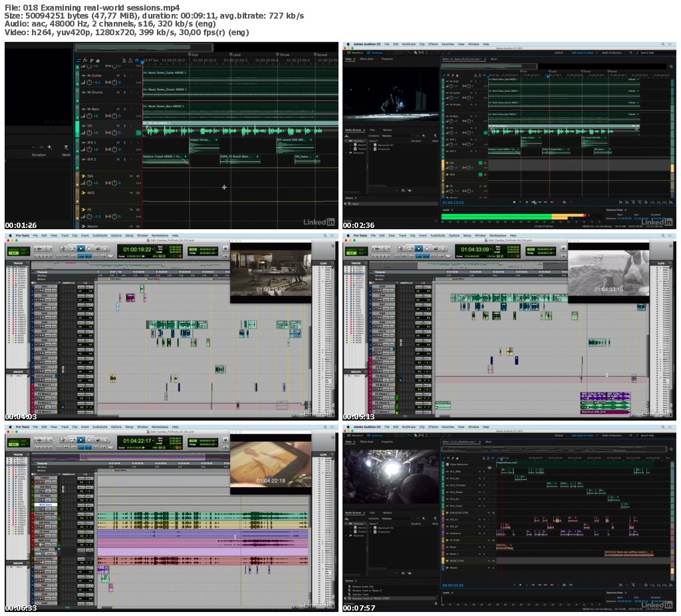Click the 01:04:22:17 main counter in the 00:06:33 frame

click(137, 441)
